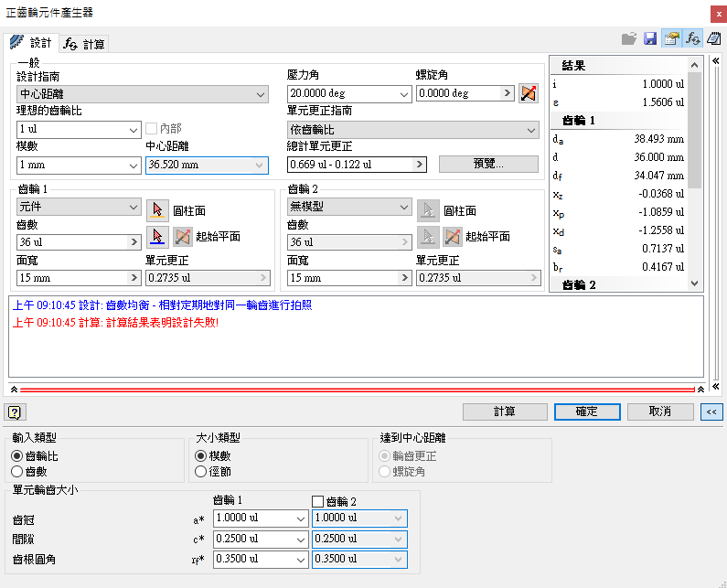
Task: Click the 確定 button
Action: [x=587, y=412]
